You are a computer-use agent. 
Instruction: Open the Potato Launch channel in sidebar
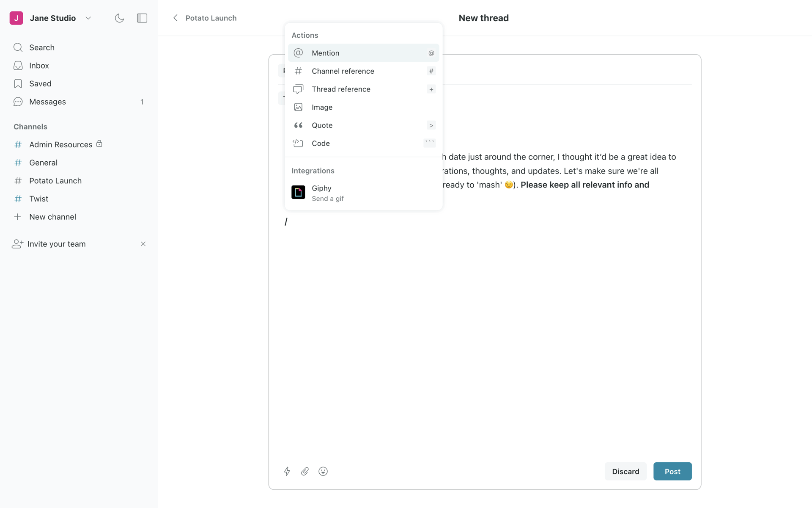tap(79, 181)
